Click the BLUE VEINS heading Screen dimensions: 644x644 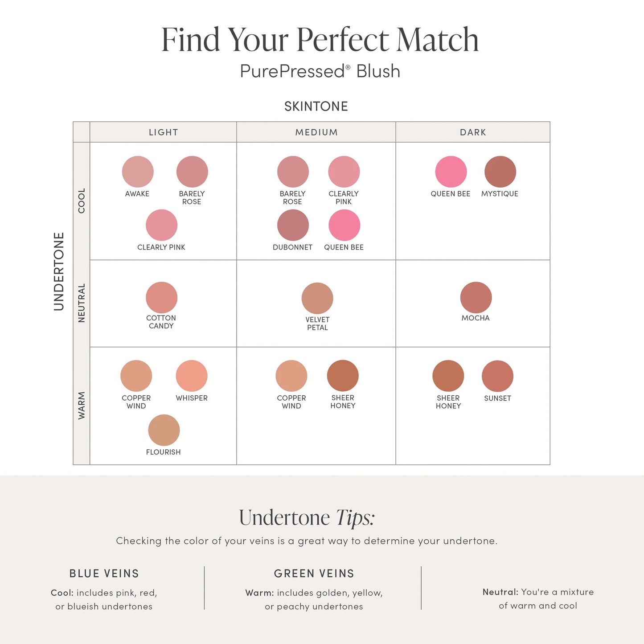(x=104, y=574)
